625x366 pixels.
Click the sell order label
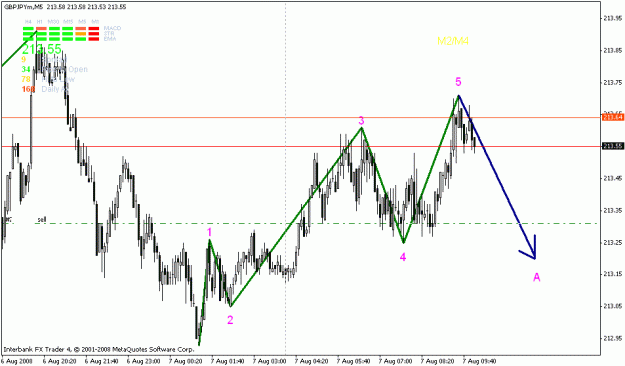pyautogui.click(x=42, y=219)
